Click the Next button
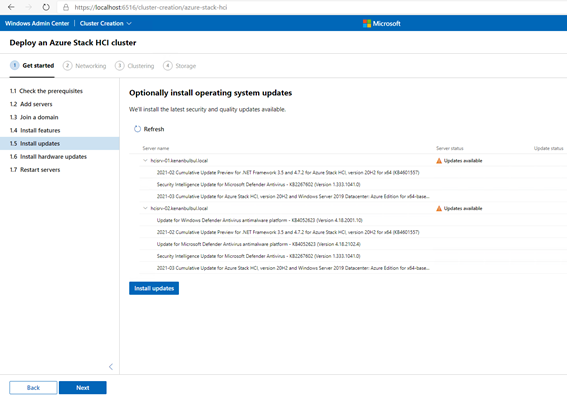The image size is (567, 397). coord(83,388)
